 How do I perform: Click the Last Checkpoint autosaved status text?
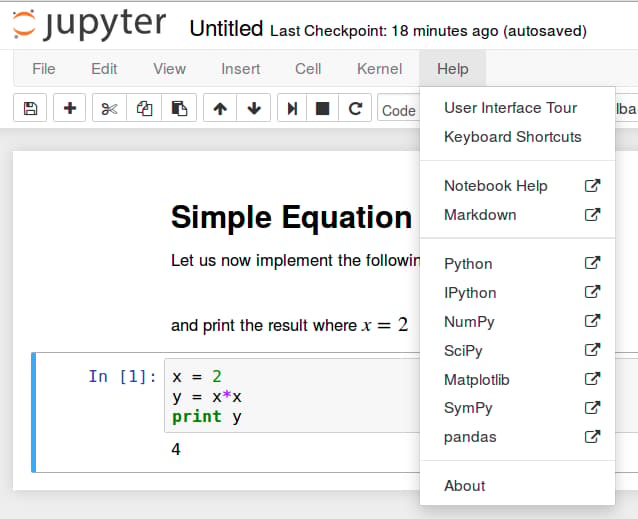coord(428,31)
